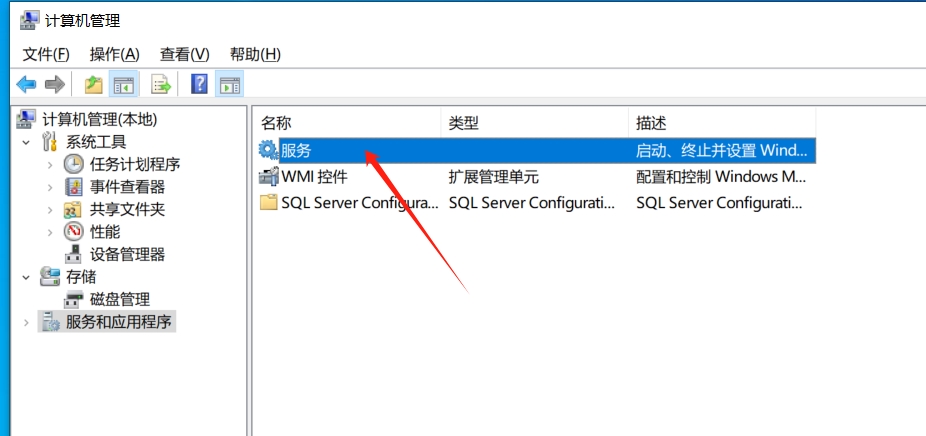The image size is (926, 436).
Task: Click the Up one level folder icon
Action: pos(93,84)
